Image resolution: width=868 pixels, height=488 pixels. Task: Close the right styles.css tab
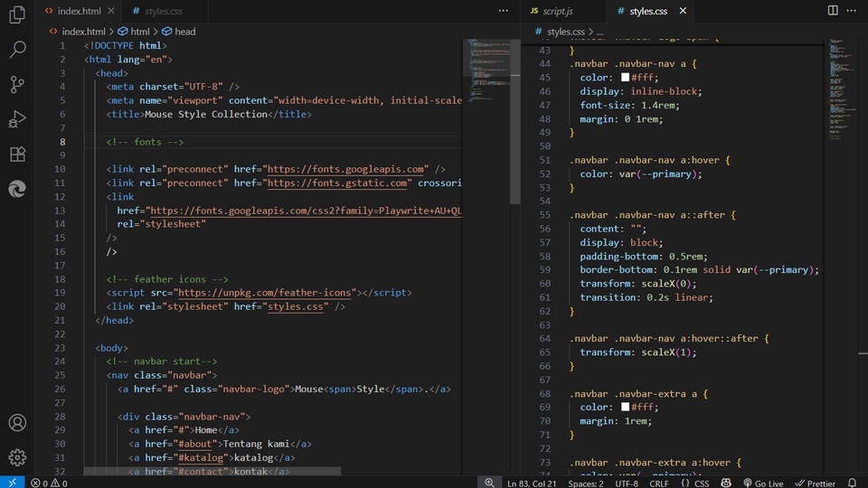tap(683, 11)
